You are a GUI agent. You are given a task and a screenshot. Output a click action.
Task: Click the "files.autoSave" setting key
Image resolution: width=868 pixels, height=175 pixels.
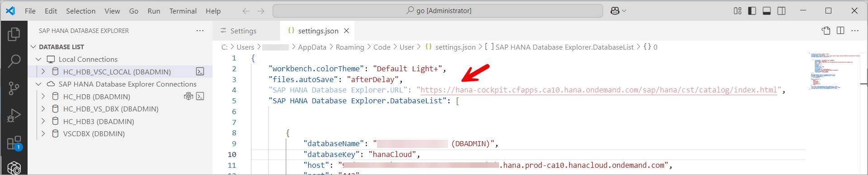[x=303, y=79]
